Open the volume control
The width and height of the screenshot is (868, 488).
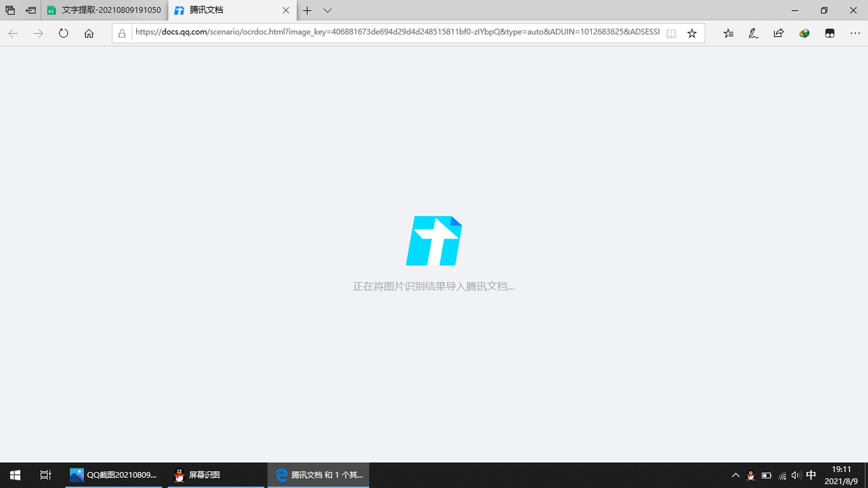796,475
